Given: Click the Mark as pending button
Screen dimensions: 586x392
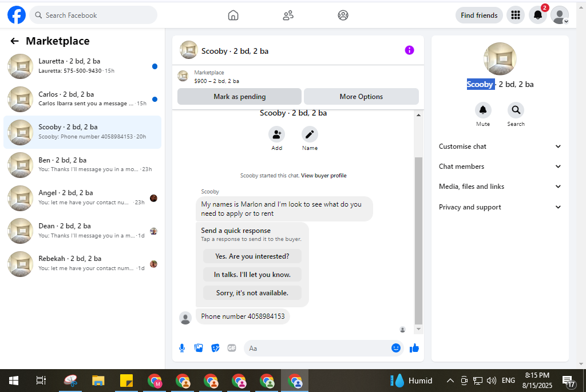Looking at the screenshot, I should [240, 96].
